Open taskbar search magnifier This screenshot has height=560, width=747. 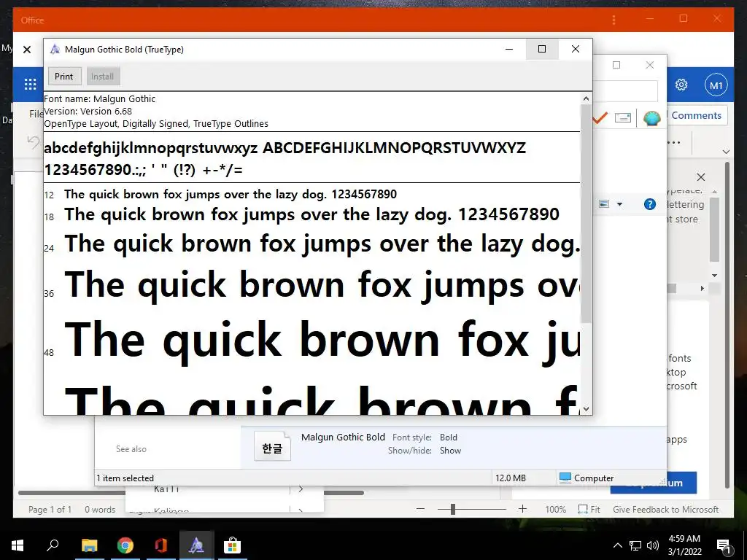53,545
